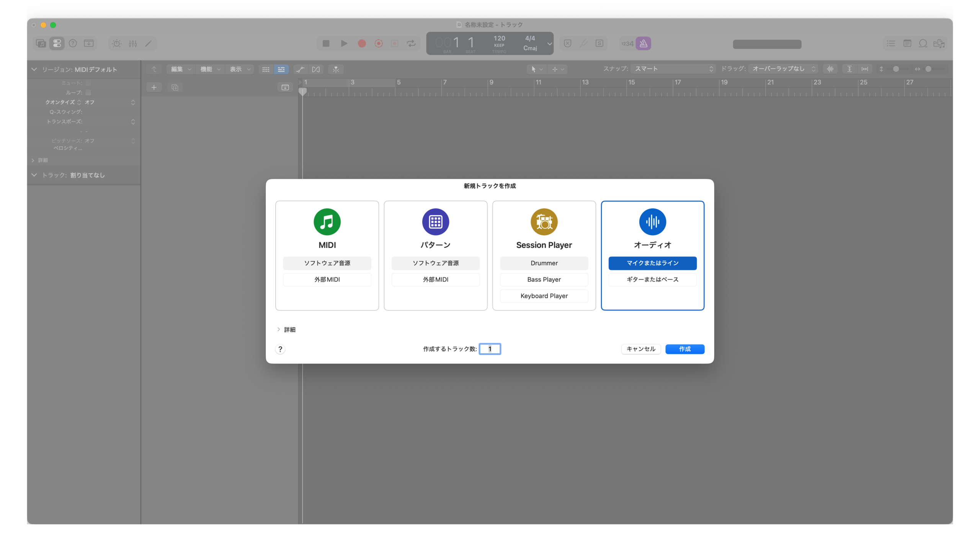Click the 作成するトラック数 input field
The height and width of the screenshot is (560, 980).
(x=490, y=349)
